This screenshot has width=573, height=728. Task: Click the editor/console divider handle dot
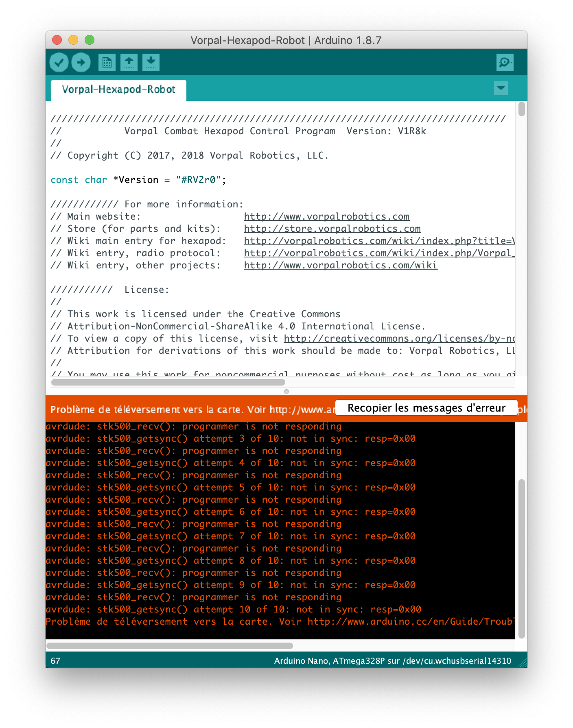286,392
